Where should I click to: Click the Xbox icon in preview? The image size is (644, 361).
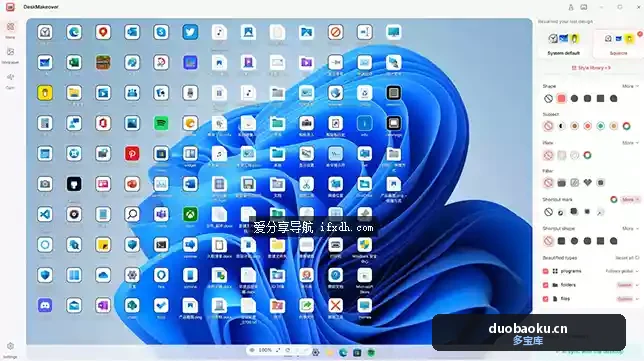point(190,214)
